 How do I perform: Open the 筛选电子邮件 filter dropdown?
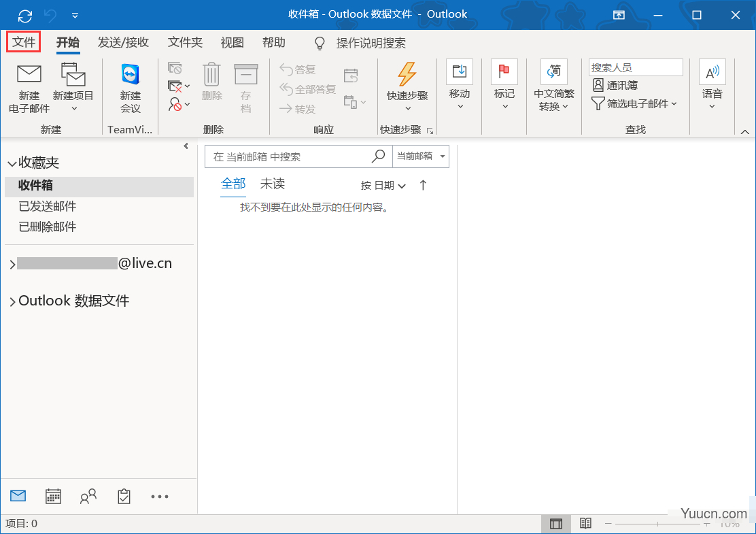coord(634,103)
